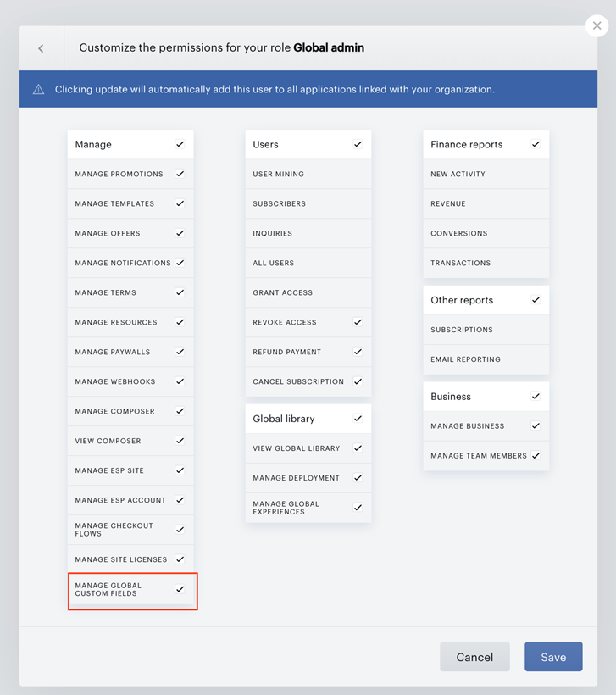Image resolution: width=616 pixels, height=695 pixels.
Task: Uncheck Manage Composer permission
Action: pyautogui.click(x=180, y=411)
